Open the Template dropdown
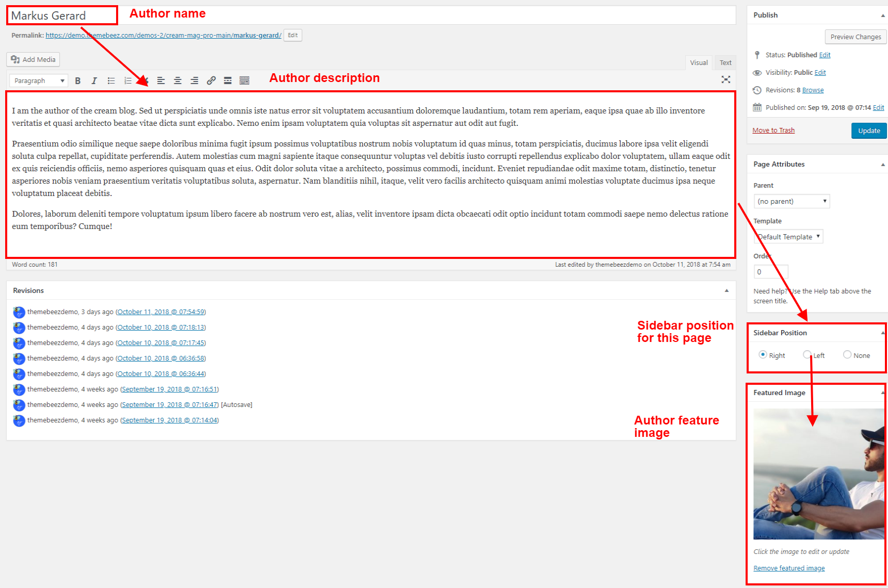 [788, 237]
